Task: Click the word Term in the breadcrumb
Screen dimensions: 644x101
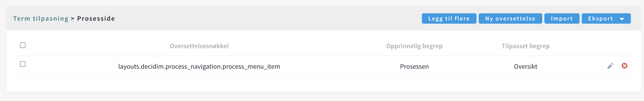Action: tap(22, 18)
